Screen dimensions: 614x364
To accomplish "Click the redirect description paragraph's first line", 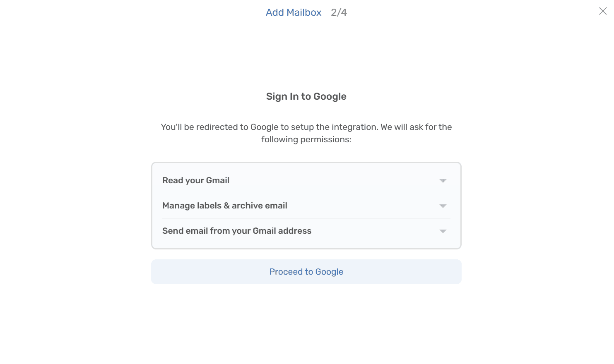I will pos(306,127).
